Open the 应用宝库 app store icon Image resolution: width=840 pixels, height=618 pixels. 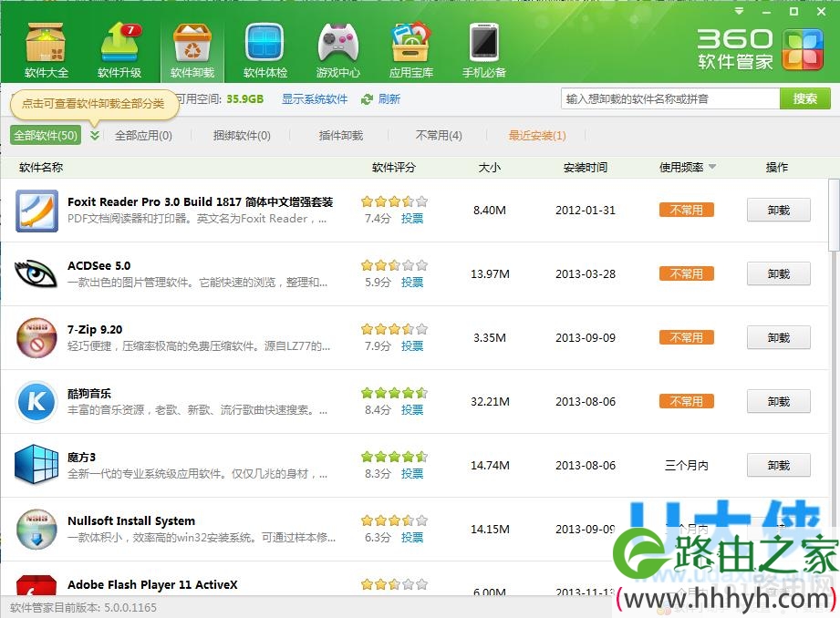pyautogui.click(x=411, y=50)
